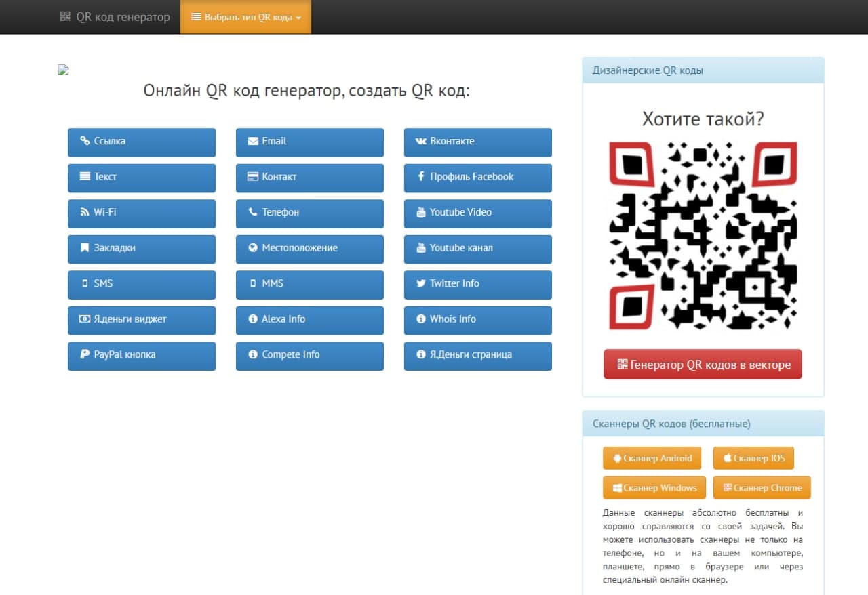Click the QR icon on the red vector generator button
Screen dimensions: 868x595
pyautogui.click(x=623, y=364)
